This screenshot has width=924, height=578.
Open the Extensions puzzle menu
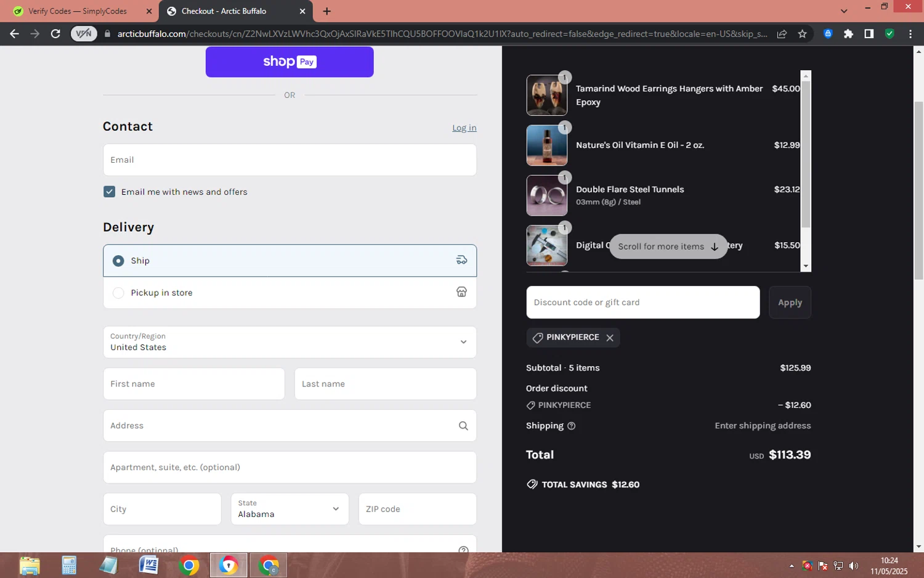pos(848,34)
